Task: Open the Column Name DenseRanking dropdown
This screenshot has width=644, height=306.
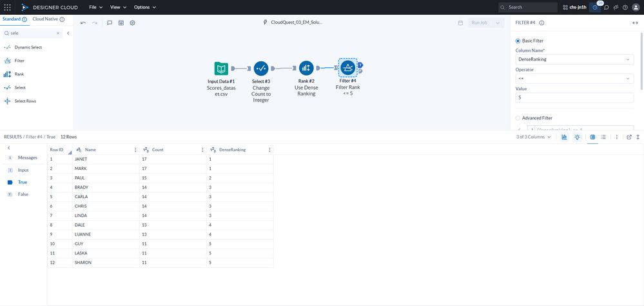Action: [x=574, y=59]
